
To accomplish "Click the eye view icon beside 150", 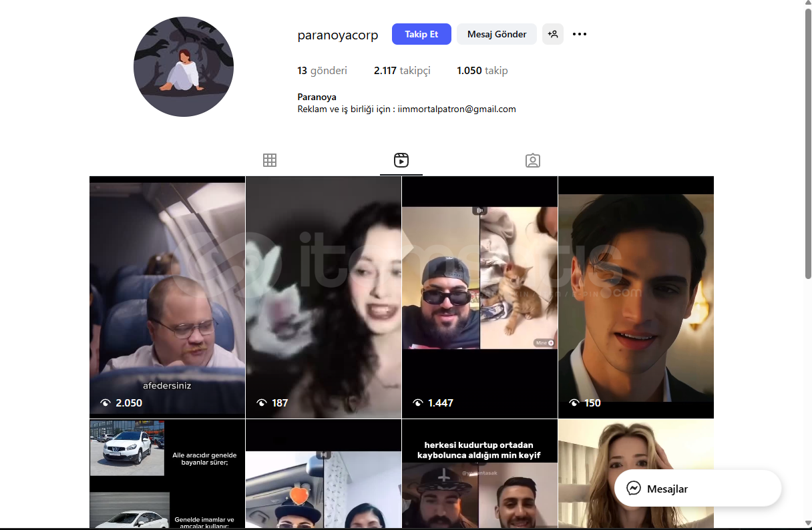I will pos(574,403).
